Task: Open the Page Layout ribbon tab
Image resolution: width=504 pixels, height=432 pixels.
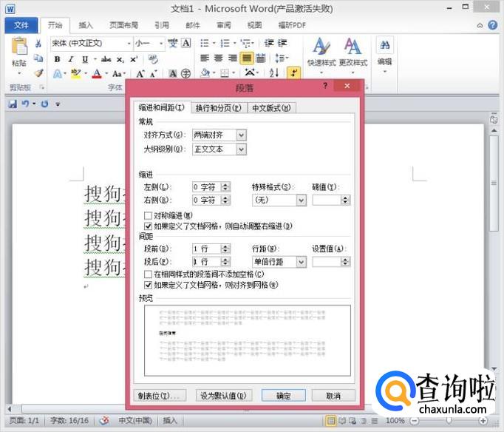Action: pos(123,25)
